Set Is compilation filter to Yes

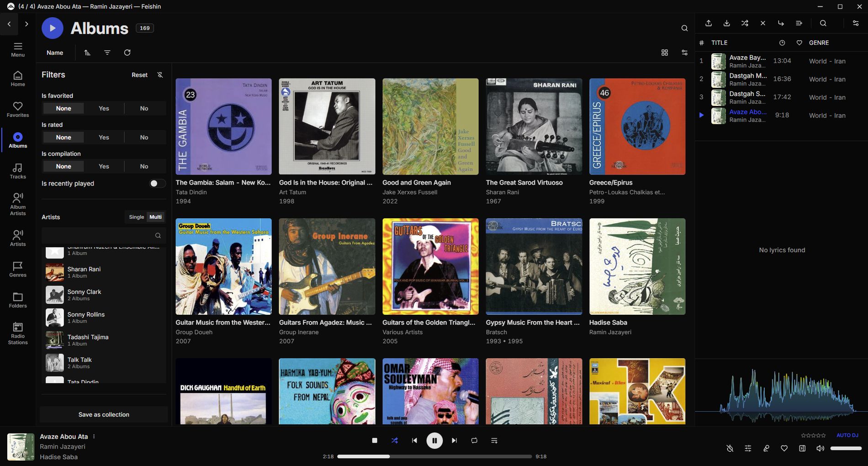(x=104, y=166)
